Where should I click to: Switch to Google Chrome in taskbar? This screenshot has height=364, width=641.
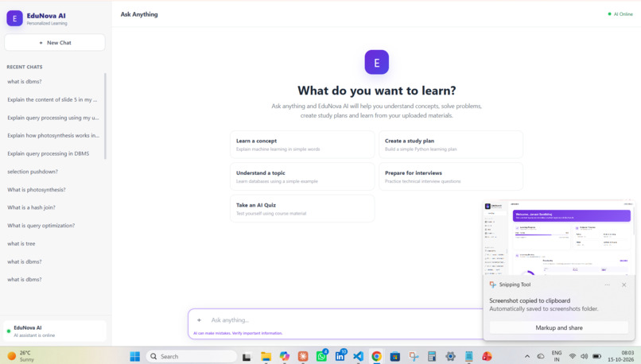(x=376, y=356)
